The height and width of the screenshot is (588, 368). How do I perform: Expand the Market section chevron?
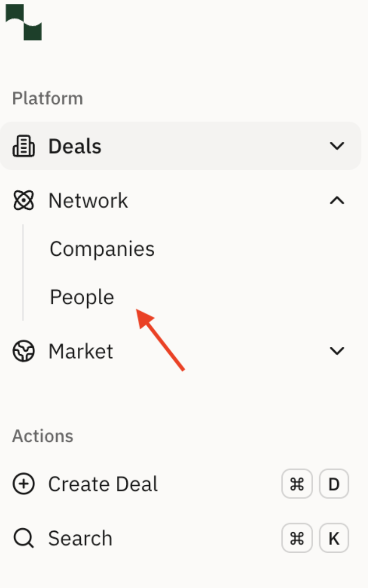click(337, 351)
